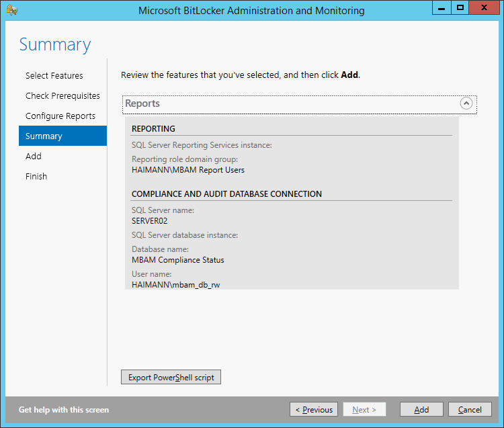Viewport: 504px width, 428px height.
Task: Maximize the BitLocker Administration window
Action: click(x=460, y=7)
